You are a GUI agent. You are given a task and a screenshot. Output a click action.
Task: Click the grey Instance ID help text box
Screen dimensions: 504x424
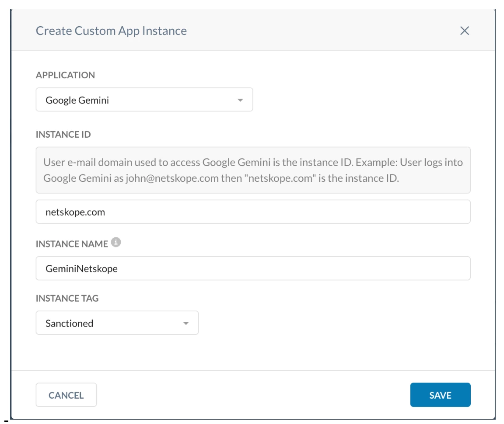pos(253,170)
